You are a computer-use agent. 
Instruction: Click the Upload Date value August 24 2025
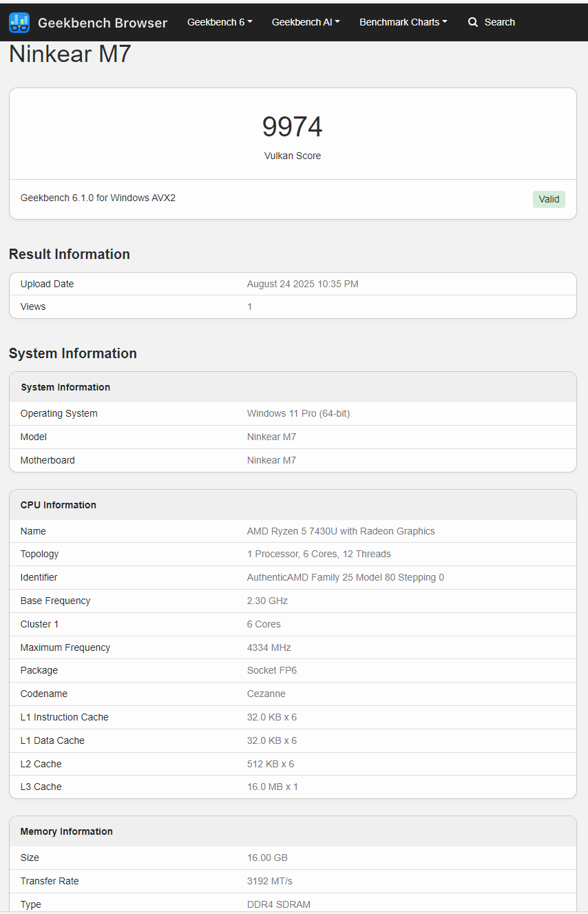click(x=303, y=284)
